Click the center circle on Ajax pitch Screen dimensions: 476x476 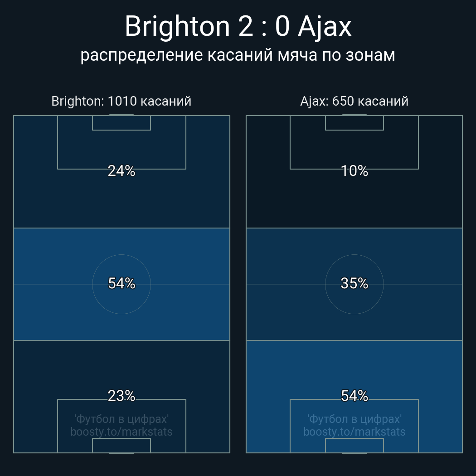(x=354, y=284)
